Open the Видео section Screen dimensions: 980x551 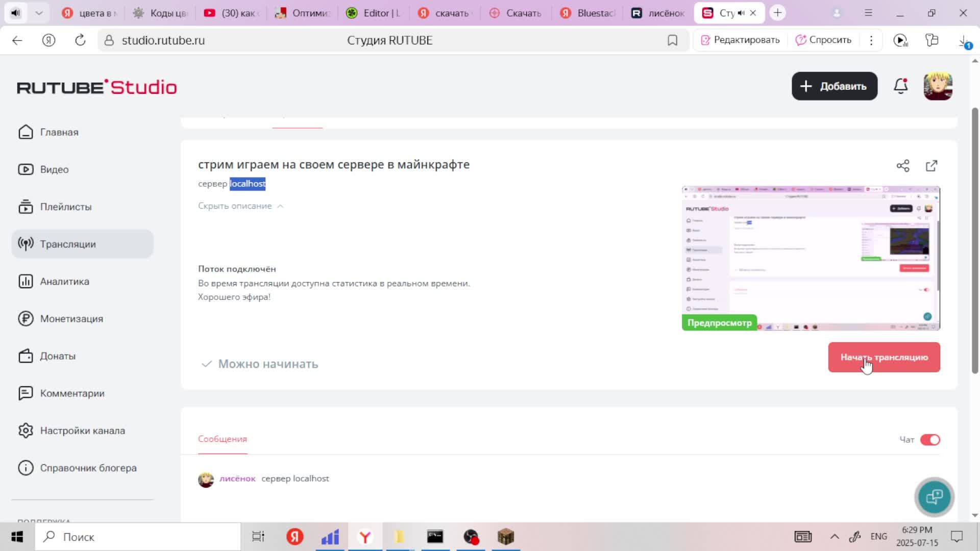[43, 169]
